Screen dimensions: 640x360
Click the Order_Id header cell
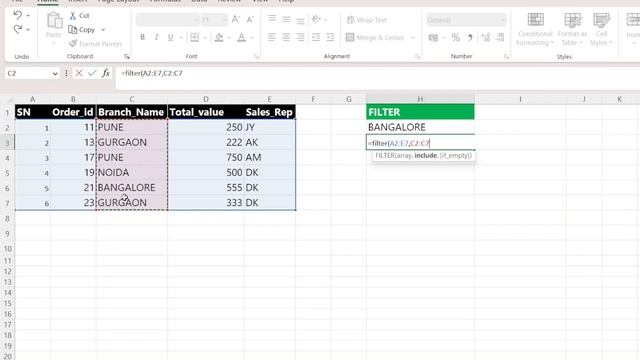click(x=73, y=112)
